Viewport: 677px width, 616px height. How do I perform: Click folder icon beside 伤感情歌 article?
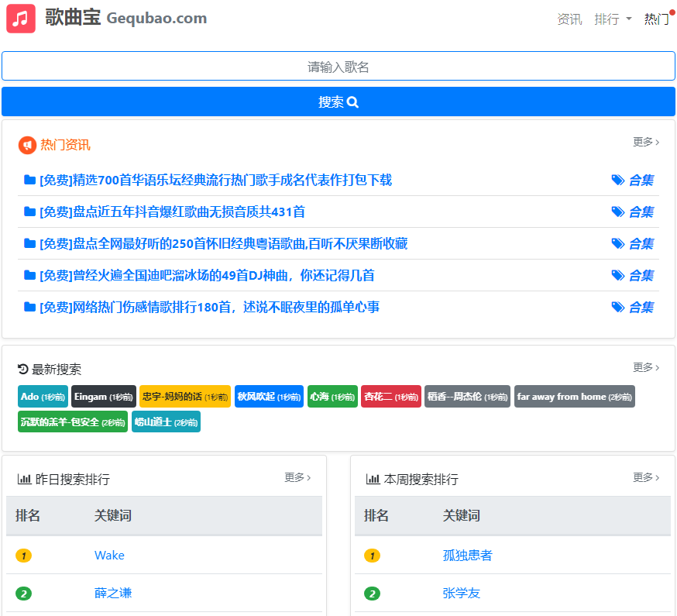pos(29,307)
